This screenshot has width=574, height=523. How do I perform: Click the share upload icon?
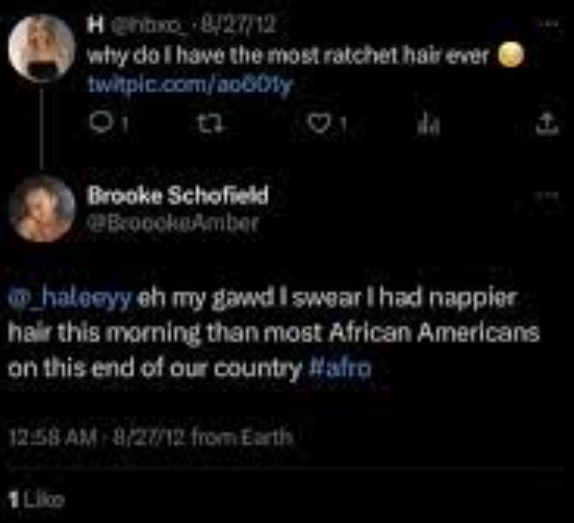[x=547, y=124]
